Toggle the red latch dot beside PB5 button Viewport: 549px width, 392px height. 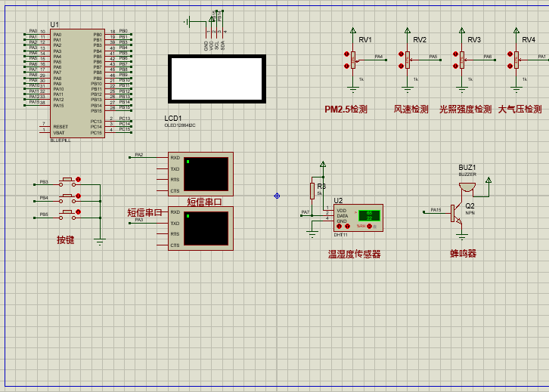[x=79, y=212]
